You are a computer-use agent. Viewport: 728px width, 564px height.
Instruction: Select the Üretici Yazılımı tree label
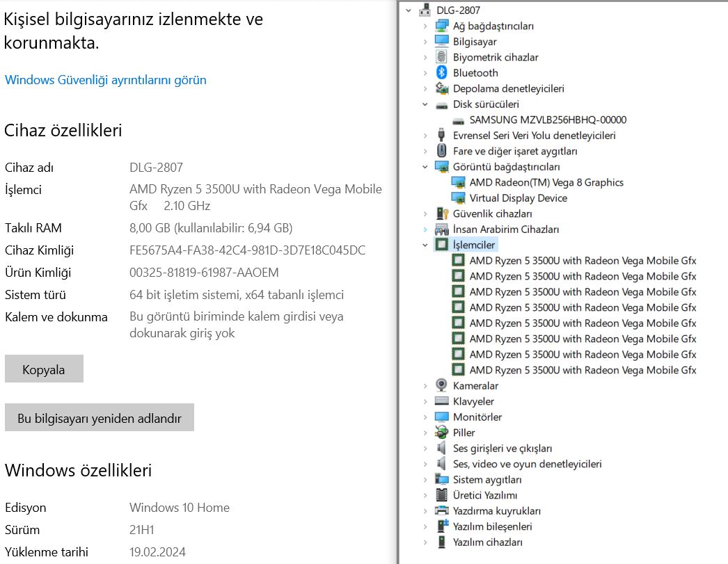484,495
